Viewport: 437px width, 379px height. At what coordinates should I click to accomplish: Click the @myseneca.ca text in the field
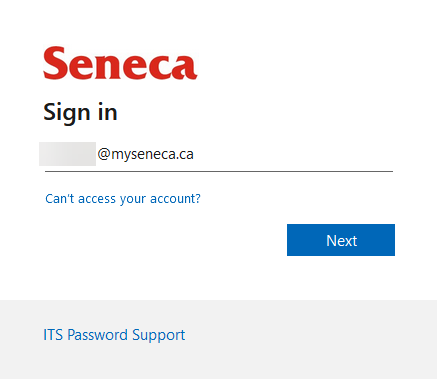click(146, 154)
